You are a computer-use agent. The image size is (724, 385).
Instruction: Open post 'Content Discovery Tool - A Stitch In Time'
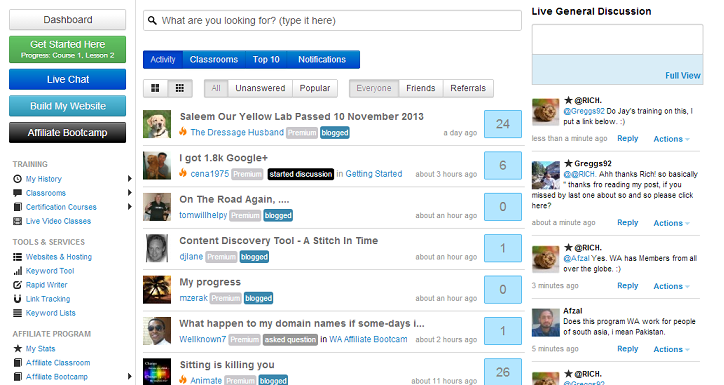point(278,241)
